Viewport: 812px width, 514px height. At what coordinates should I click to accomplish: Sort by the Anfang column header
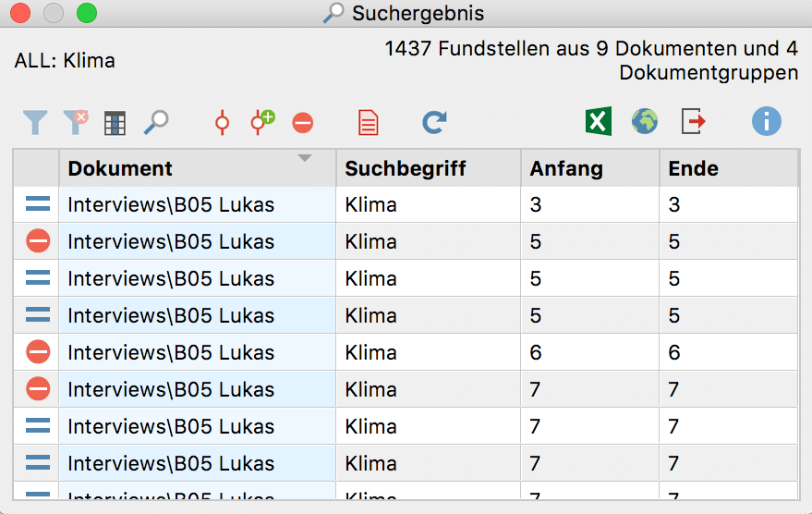[x=566, y=168]
